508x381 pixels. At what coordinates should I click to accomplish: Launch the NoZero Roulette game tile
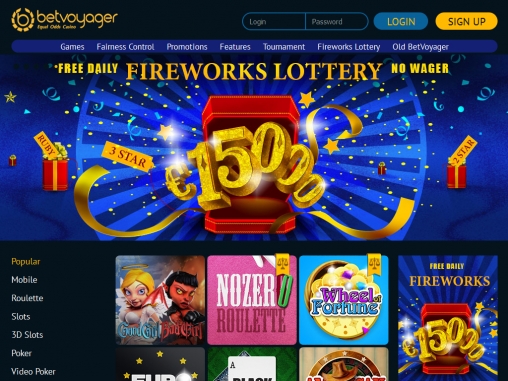coord(252,300)
